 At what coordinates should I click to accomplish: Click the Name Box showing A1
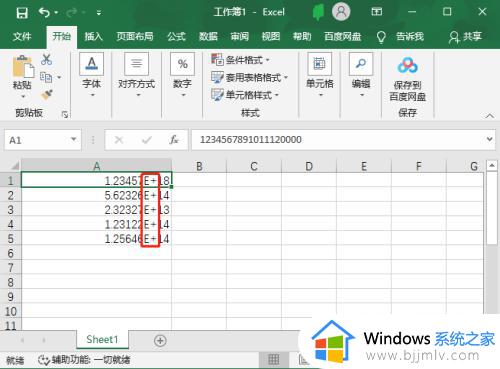pos(37,140)
